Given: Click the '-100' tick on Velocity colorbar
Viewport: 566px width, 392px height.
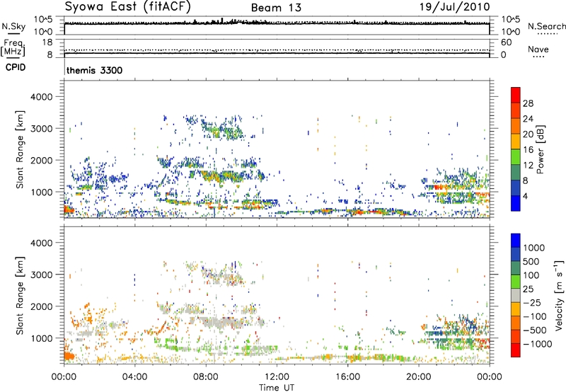Looking at the screenshot, I should (534, 316).
